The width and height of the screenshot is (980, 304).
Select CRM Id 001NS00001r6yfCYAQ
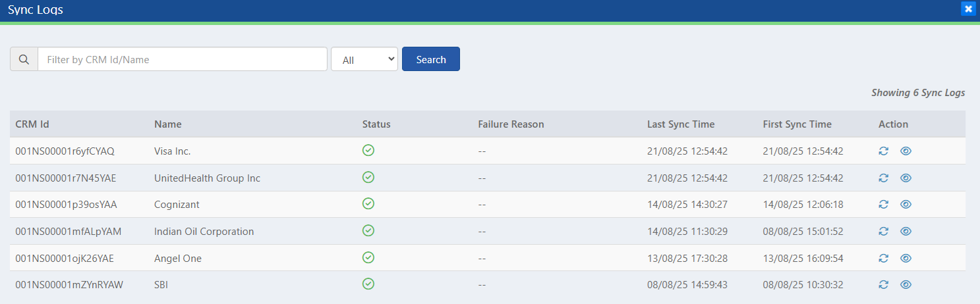(65, 151)
